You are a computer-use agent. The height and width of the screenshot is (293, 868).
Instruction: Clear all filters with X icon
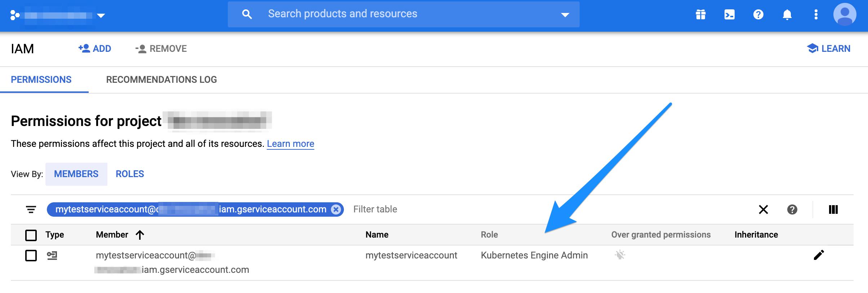(x=763, y=209)
